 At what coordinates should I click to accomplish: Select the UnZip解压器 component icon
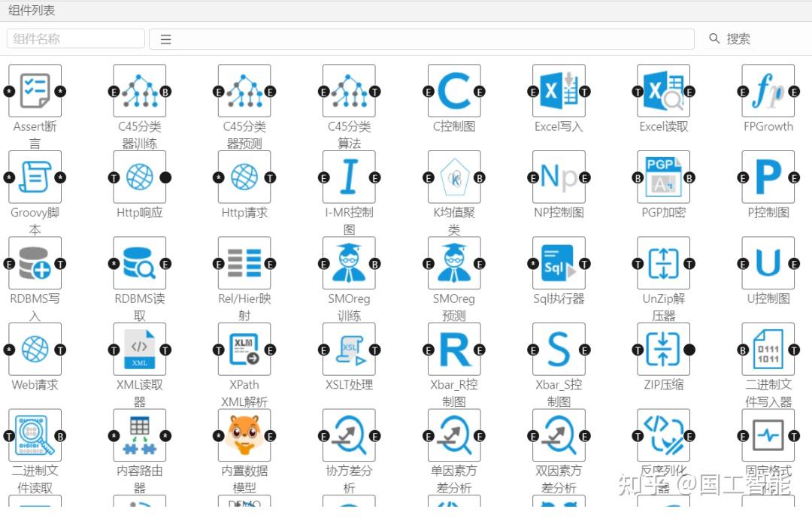tap(663, 263)
